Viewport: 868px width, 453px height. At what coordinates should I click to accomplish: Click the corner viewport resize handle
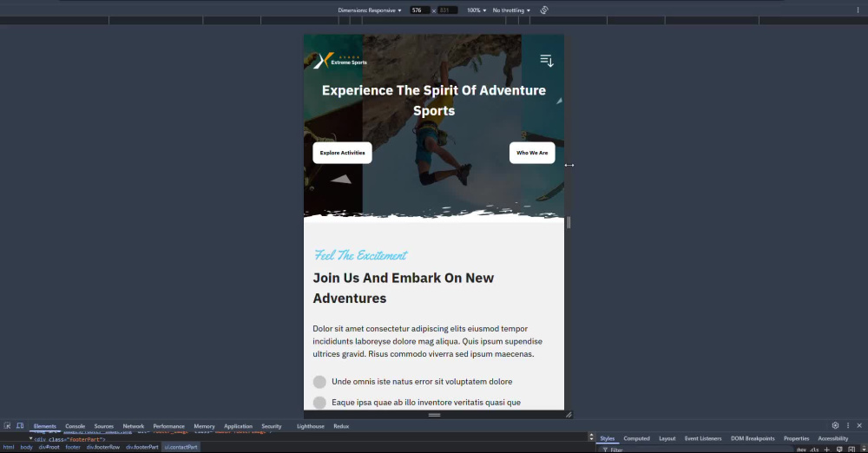pos(569,414)
